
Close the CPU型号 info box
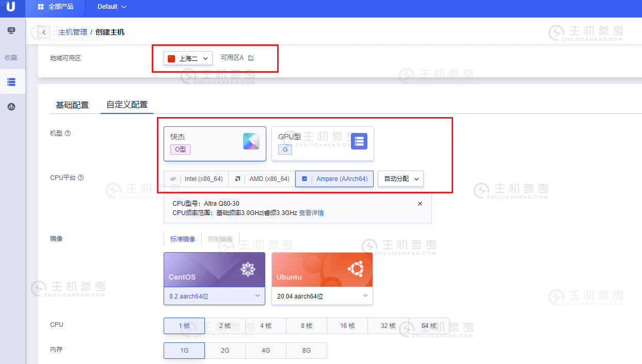pyautogui.click(x=420, y=204)
